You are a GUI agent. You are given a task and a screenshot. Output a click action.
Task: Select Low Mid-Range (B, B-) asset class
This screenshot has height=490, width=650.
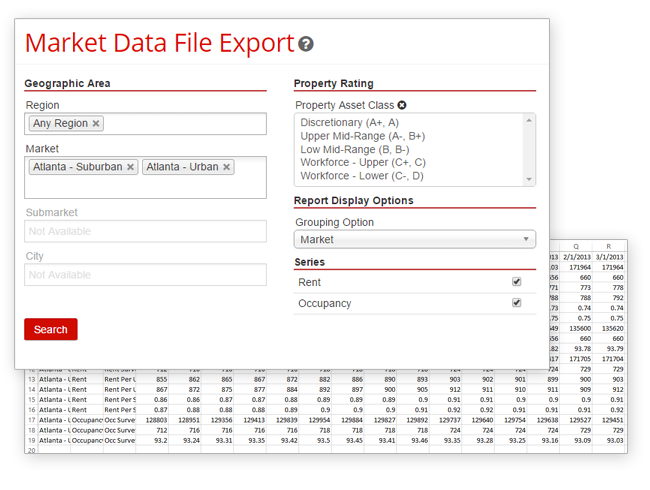pyautogui.click(x=355, y=149)
